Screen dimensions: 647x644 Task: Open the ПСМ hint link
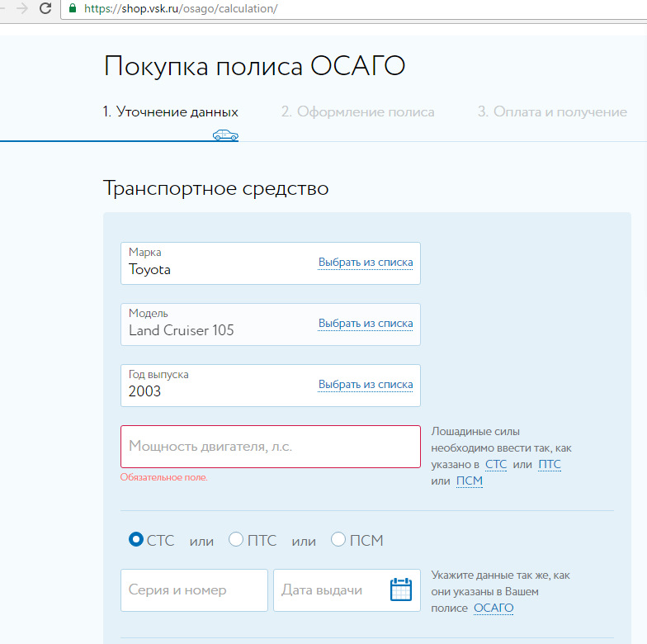(x=469, y=481)
